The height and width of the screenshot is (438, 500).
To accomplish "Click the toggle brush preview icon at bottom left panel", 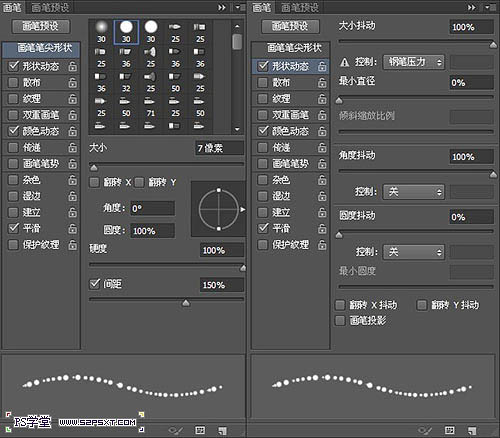I will click(x=175, y=430).
